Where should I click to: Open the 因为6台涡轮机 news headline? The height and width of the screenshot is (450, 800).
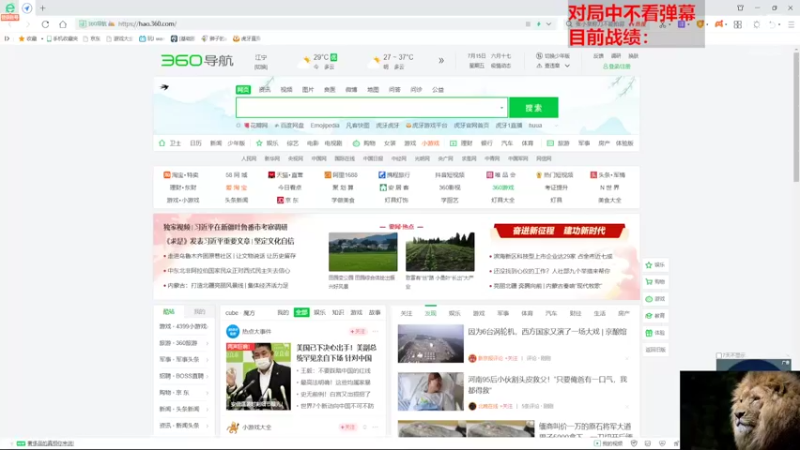point(547,332)
